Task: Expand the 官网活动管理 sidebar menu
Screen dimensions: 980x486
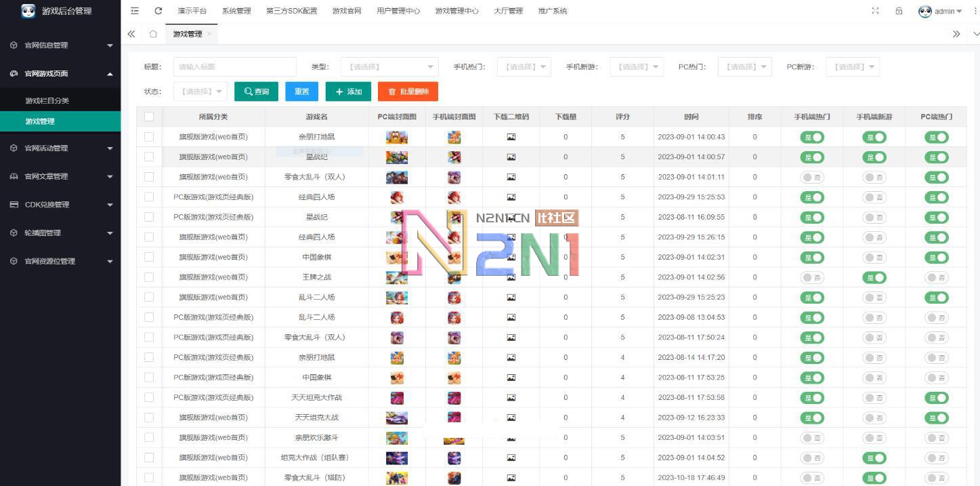Action: (x=60, y=148)
